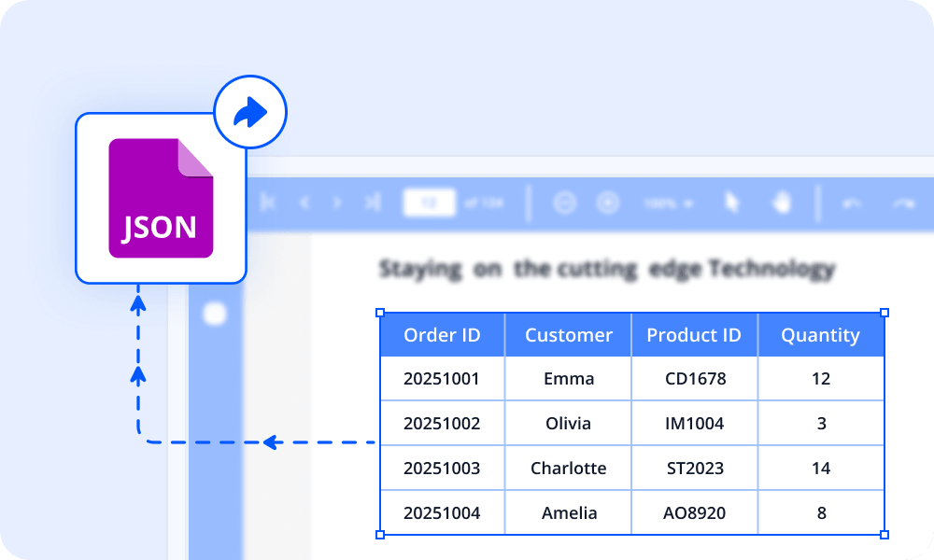Image resolution: width=934 pixels, height=560 pixels.
Task: Click the bottom-right table selection handle
Action: (884, 535)
